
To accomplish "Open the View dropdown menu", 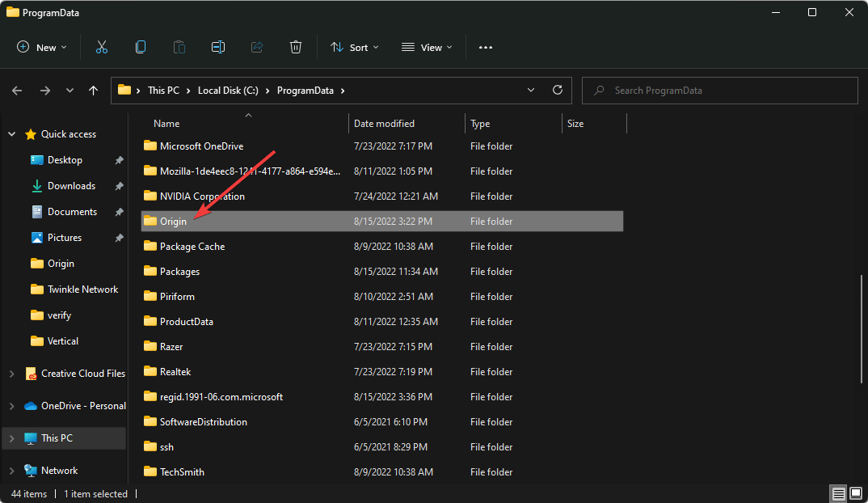I will [x=427, y=48].
